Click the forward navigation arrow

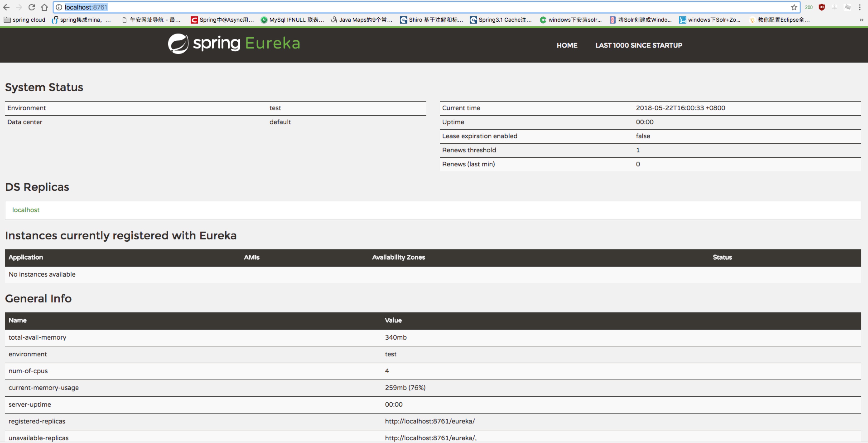(x=19, y=7)
